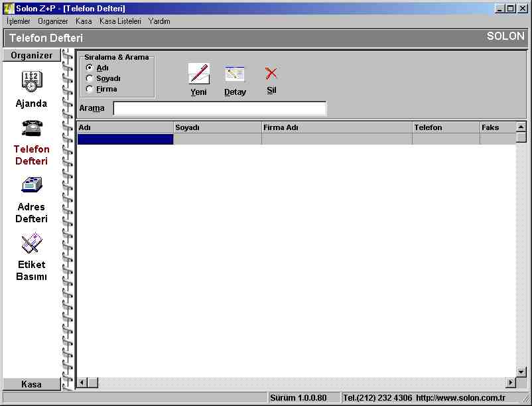Image resolution: width=532 pixels, height=406 pixels.
Task: Open the Adres Defteri card file icon
Action: [x=32, y=185]
